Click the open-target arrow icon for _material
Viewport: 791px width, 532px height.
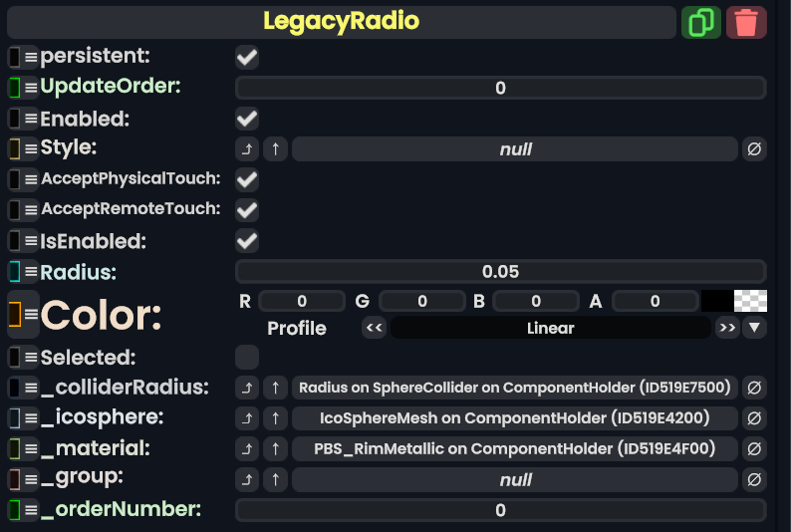tap(247, 448)
